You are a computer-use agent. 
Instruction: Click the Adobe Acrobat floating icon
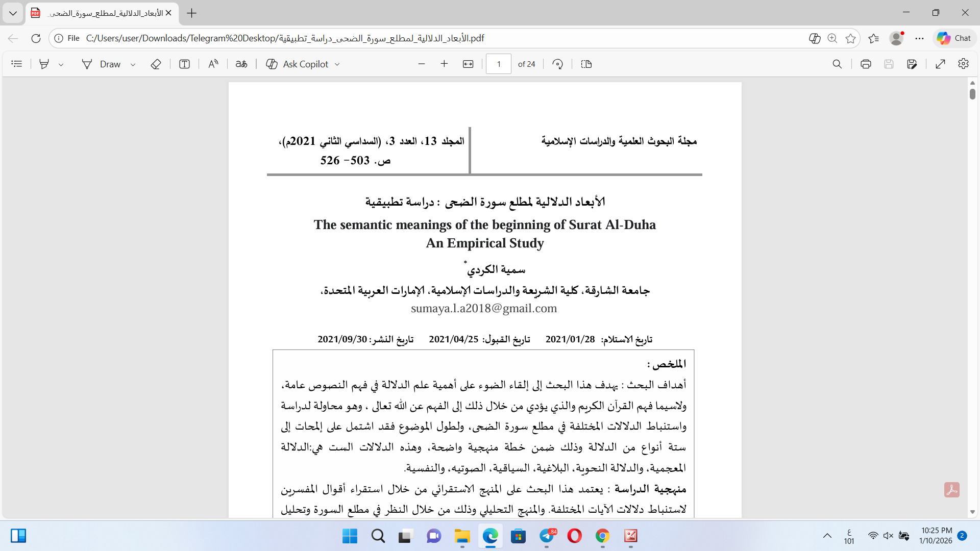tap(952, 490)
